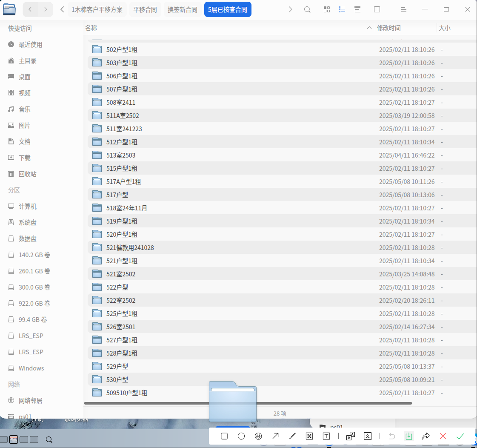Select folder 508室2411
477x448 pixels.
pos(282,102)
